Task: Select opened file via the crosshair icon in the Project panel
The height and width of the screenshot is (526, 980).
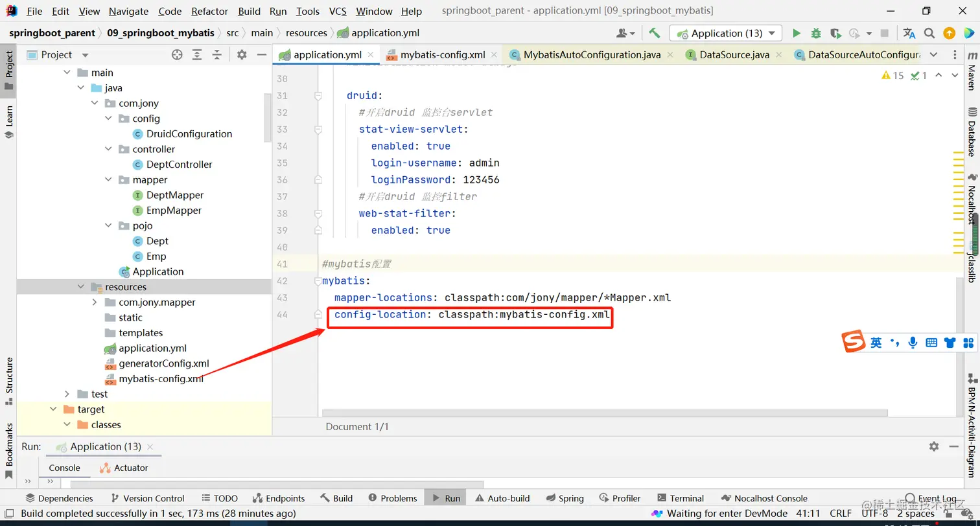Action: 177,55
